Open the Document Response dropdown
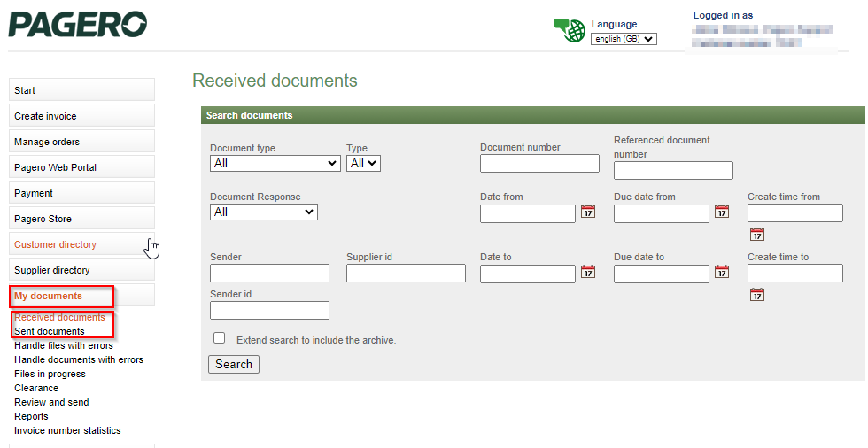The height and width of the screenshot is (448, 868). [264, 212]
